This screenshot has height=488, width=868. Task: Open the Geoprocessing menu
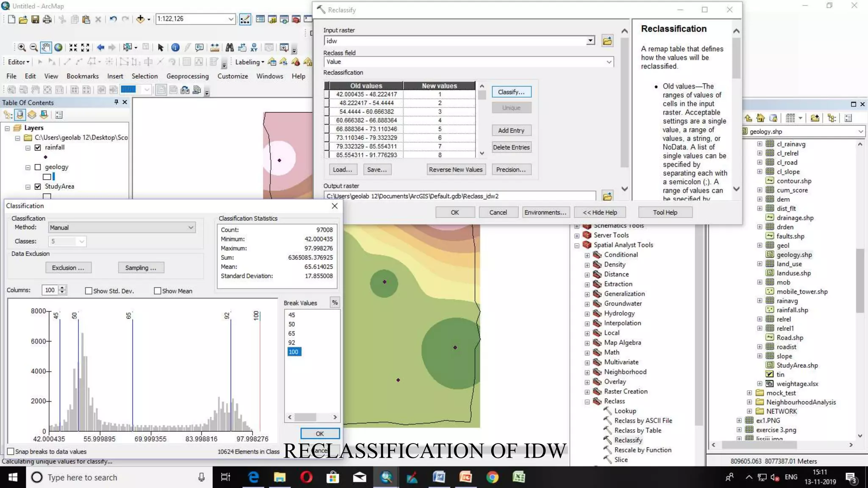click(x=187, y=76)
